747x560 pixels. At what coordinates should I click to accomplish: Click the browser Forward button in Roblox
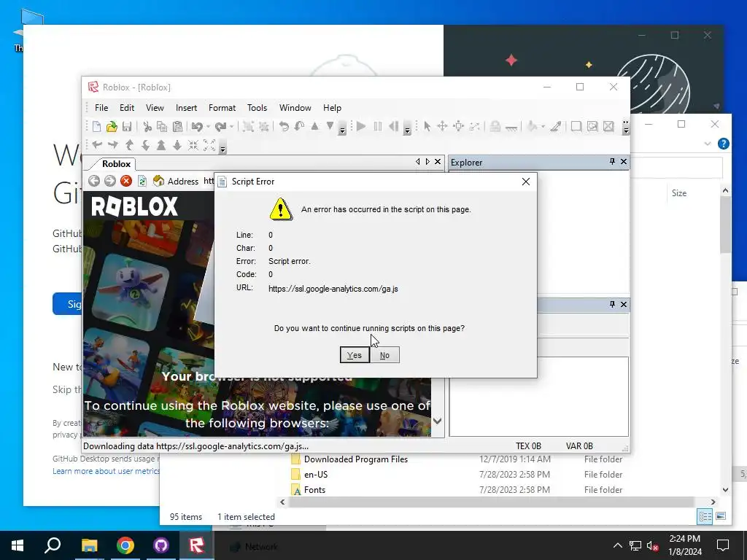pyautogui.click(x=110, y=181)
